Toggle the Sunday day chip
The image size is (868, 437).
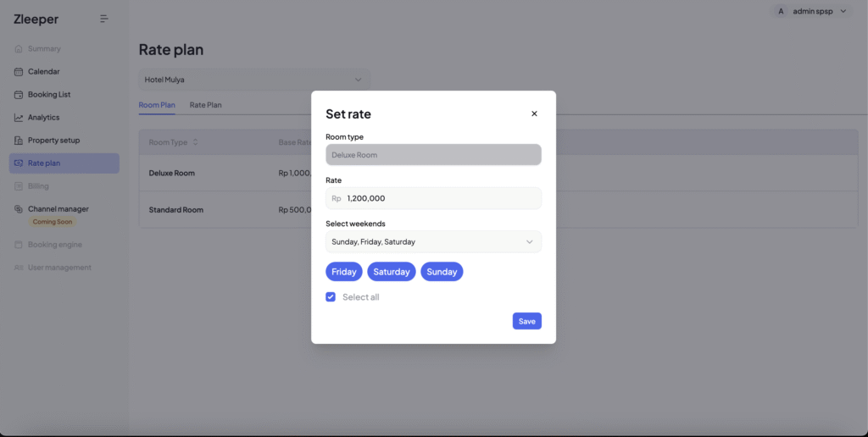click(442, 272)
